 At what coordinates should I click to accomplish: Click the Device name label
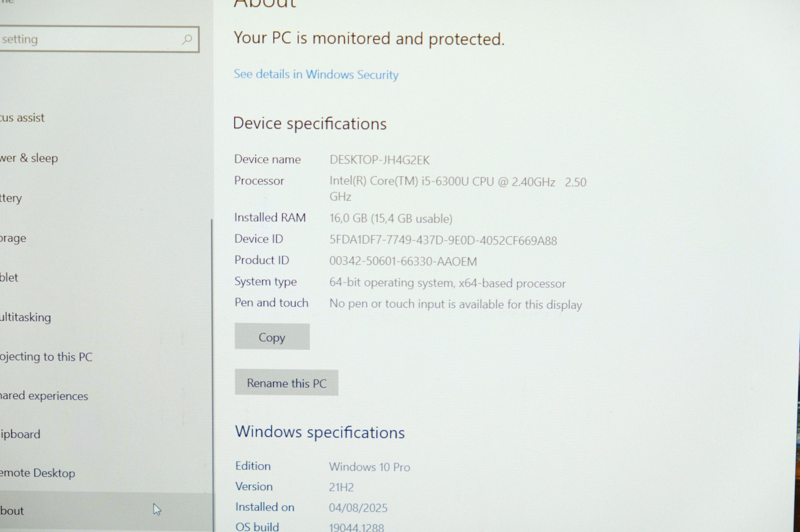tap(267, 159)
